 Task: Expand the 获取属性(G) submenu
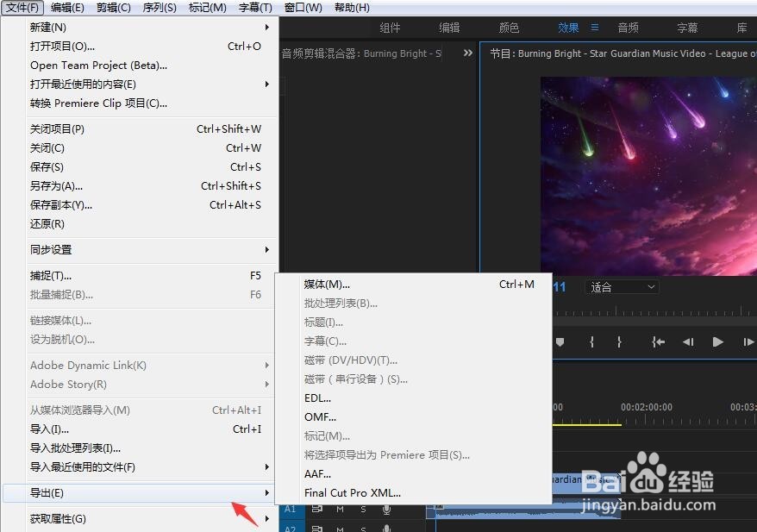pos(266,518)
